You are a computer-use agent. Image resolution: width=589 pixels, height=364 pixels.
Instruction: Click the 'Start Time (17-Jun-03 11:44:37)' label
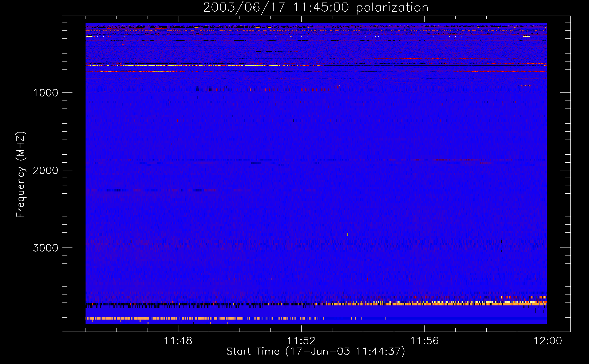coord(316,352)
